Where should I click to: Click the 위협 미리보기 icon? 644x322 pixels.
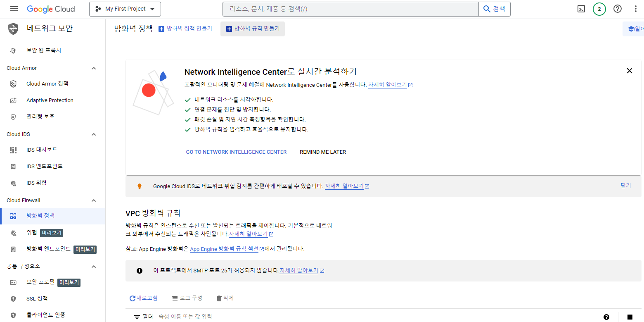pyautogui.click(x=13, y=233)
